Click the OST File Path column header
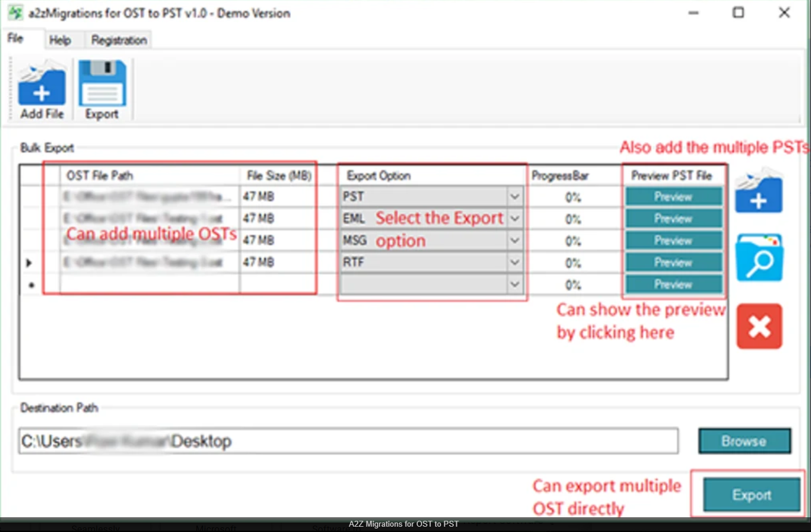This screenshot has height=532, width=811. click(149, 175)
